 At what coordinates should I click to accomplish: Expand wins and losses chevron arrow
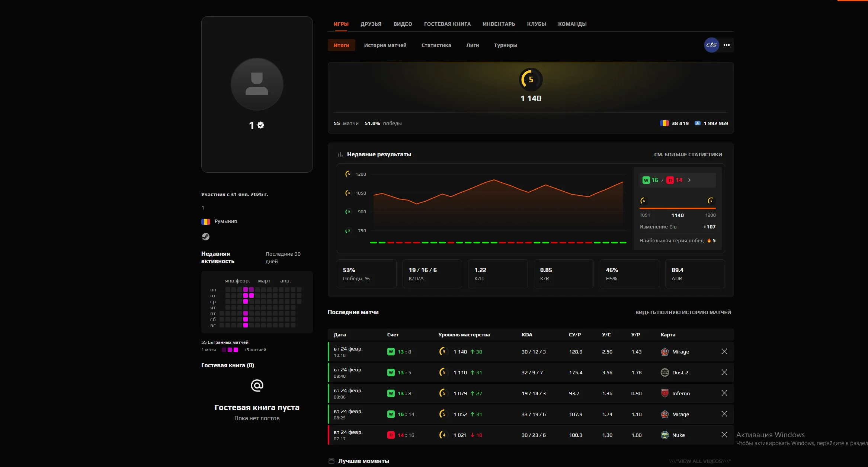pyautogui.click(x=689, y=180)
